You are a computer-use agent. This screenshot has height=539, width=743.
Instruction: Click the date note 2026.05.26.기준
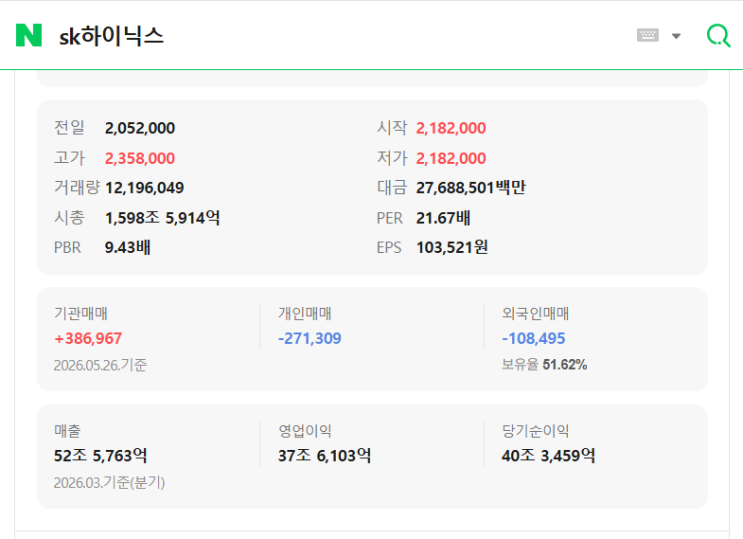100,365
